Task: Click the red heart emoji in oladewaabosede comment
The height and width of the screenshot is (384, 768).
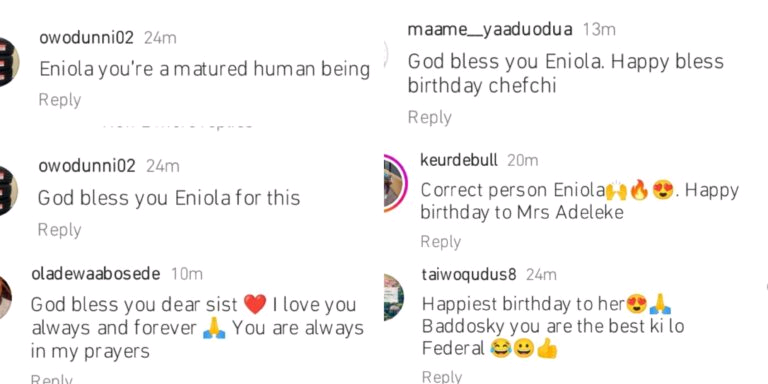Action: [255, 304]
